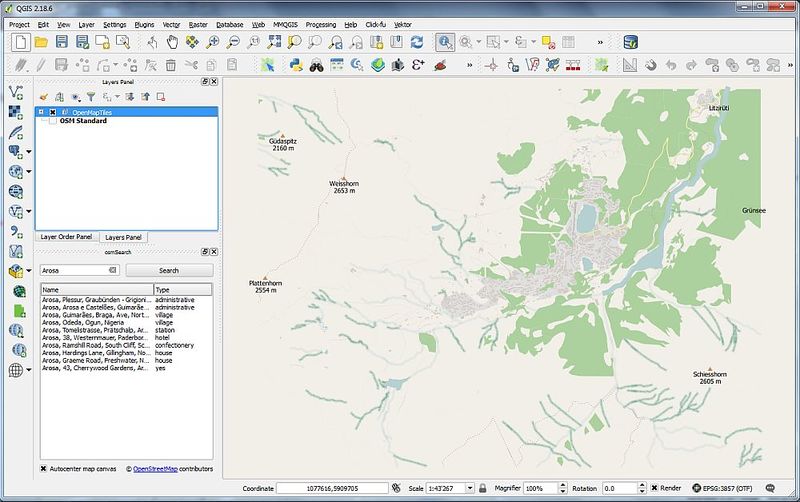Toggle the Render checkbox in status bar
The height and width of the screenshot is (502, 800).
click(x=654, y=488)
